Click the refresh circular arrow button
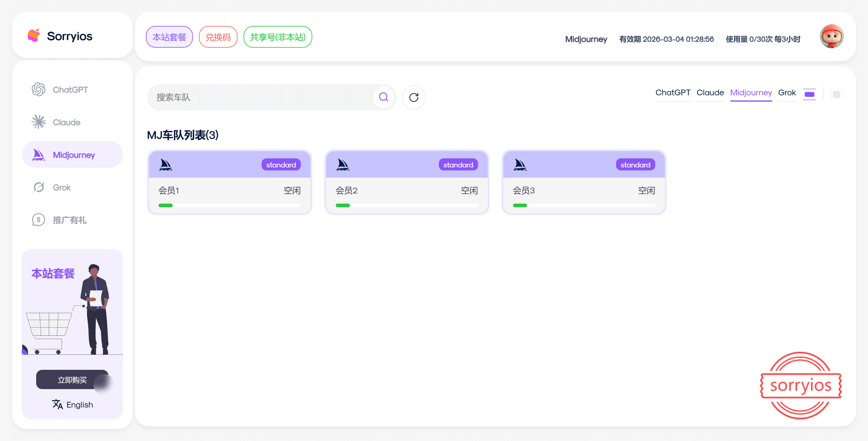 [x=414, y=97]
